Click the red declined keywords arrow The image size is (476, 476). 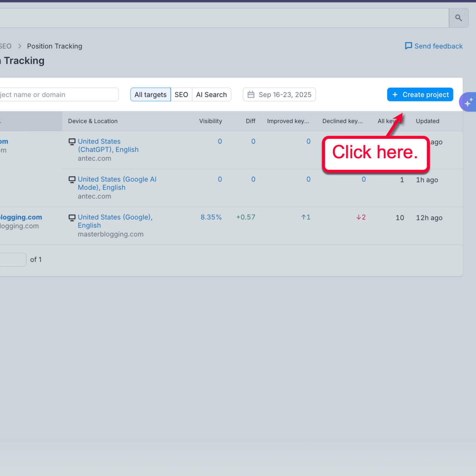click(x=361, y=217)
